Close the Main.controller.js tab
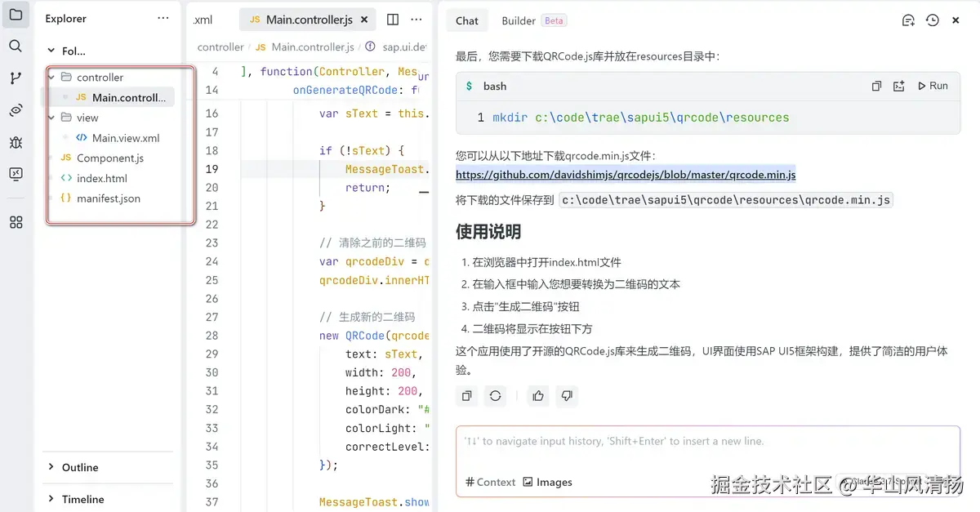Viewport: 980px width, 512px height. [x=363, y=20]
